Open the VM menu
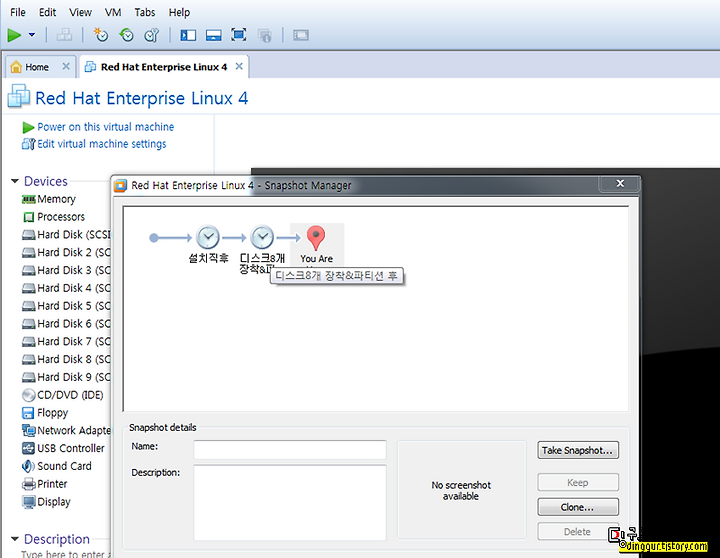The image size is (720, 558). (113, 12)
